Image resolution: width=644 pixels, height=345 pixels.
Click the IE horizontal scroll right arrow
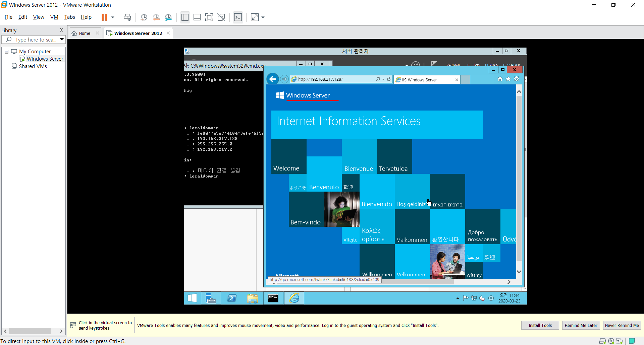[509, 282]
